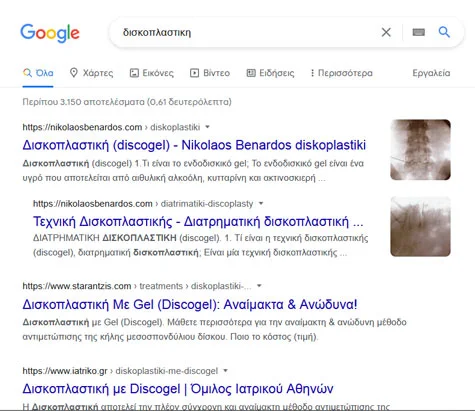Open the Βίντεο tab
475x411 pixels.
pos(210,73)
